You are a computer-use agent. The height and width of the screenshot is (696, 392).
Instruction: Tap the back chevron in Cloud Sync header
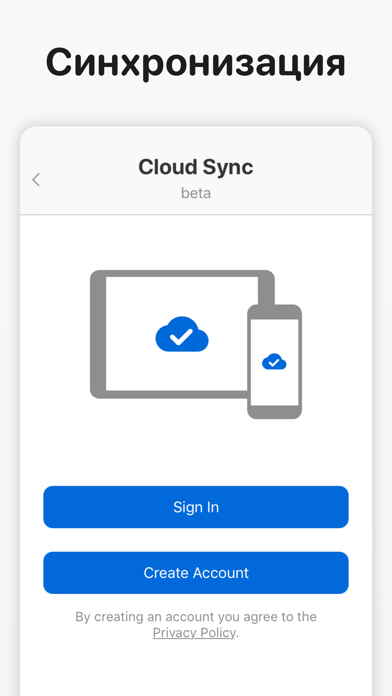[36, 180]
